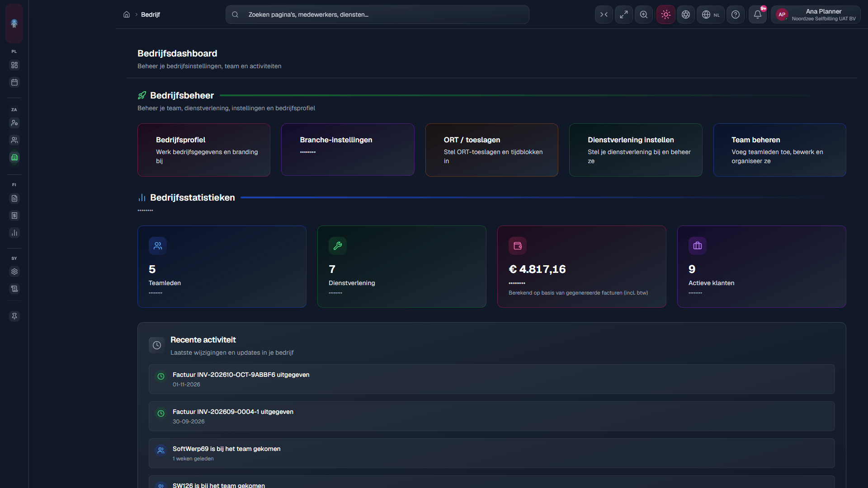Open the Team beheren card
Screen dimensions: 868x488
(x=780, y=150)
